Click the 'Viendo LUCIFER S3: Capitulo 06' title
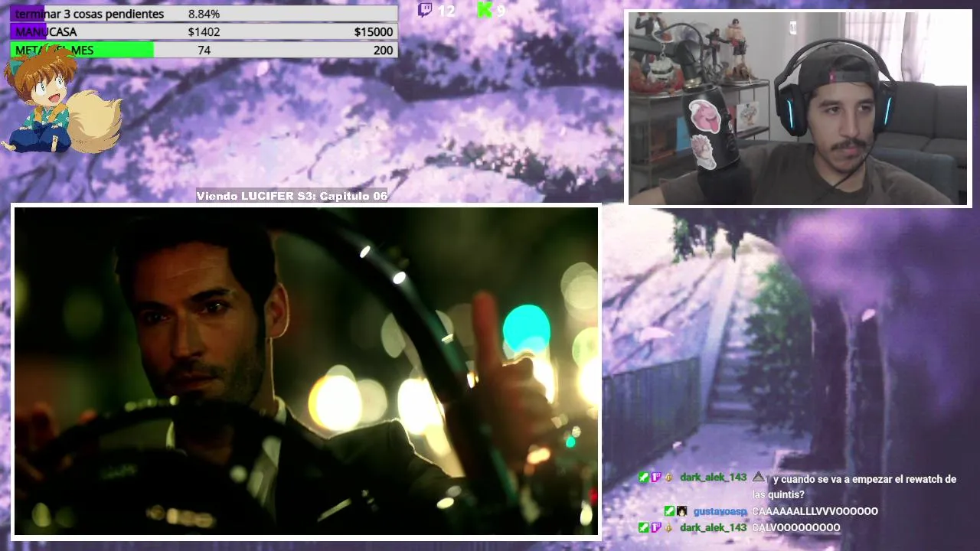Screen dimensions: 980x551 [292, 196]
